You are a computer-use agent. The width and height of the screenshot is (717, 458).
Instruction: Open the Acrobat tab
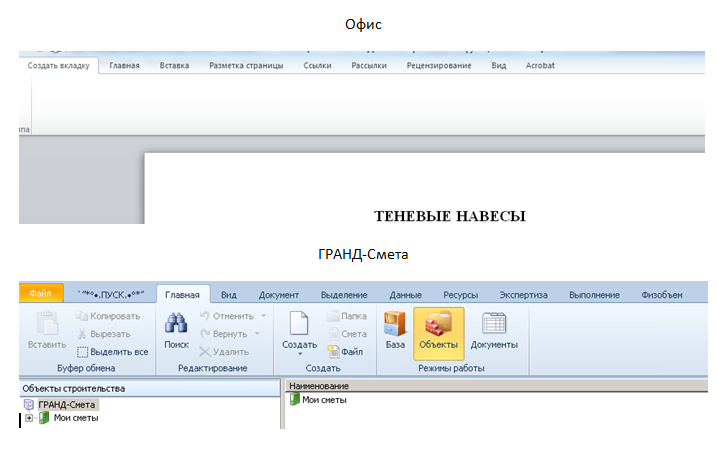(x=540, y=65)
